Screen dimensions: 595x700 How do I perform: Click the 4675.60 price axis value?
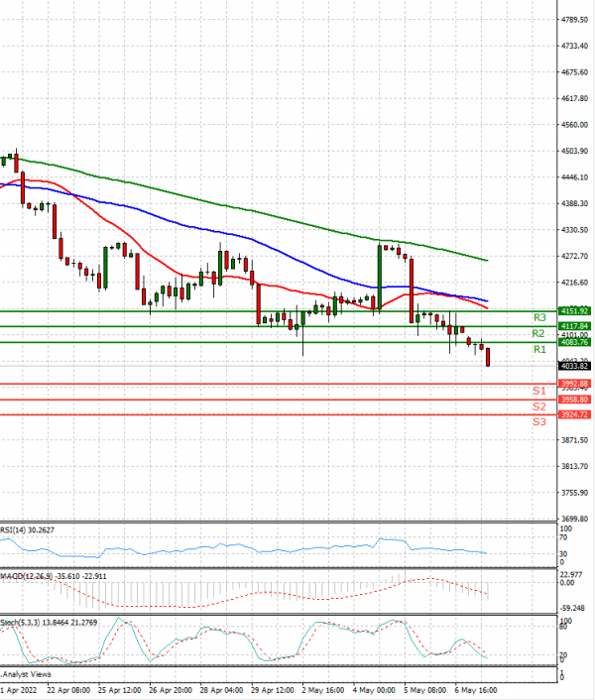pos(574,72)
